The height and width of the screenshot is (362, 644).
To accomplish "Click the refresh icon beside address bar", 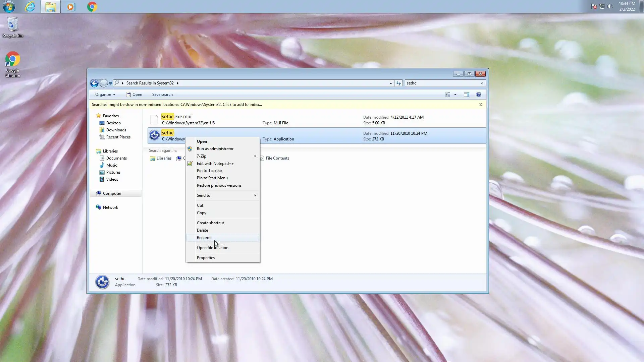I will pyautogui.click(x=398, y=83).
